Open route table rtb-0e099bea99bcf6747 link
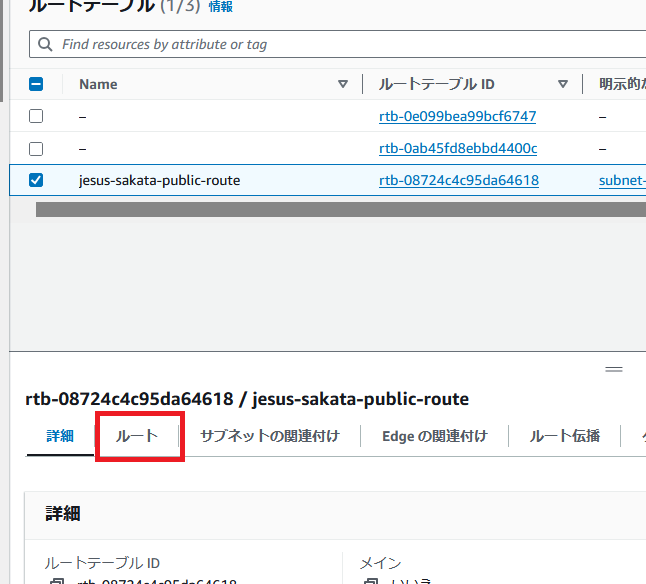The width and height of the screenshot is (646, 584). (457, 116)
